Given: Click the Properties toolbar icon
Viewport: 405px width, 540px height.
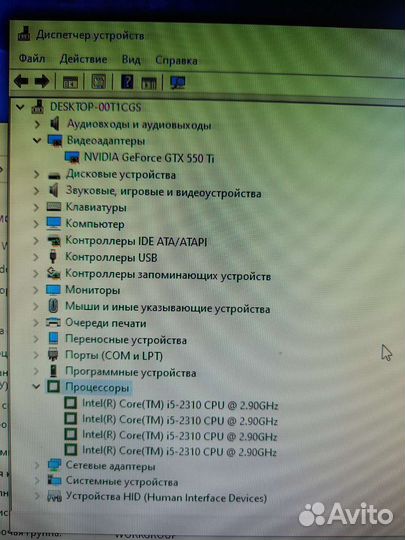Looking at the screenshot, I should coord(71,82).
